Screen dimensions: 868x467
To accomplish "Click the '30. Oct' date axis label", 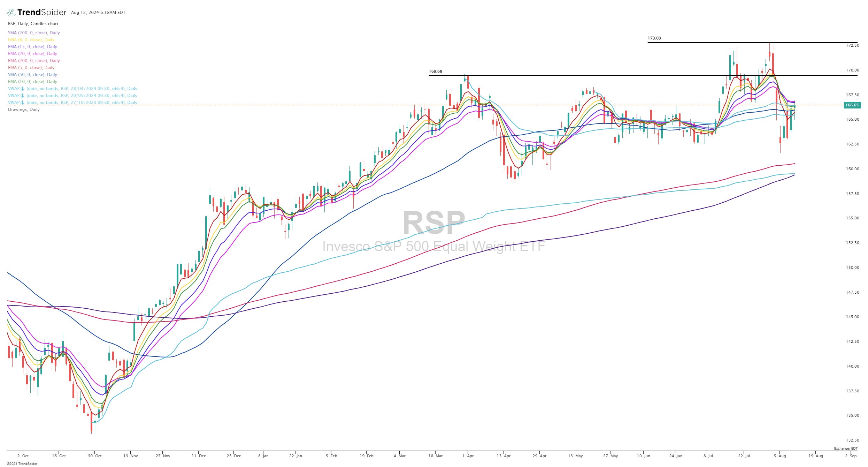I will pyautogui.click(x=95, y=456).
